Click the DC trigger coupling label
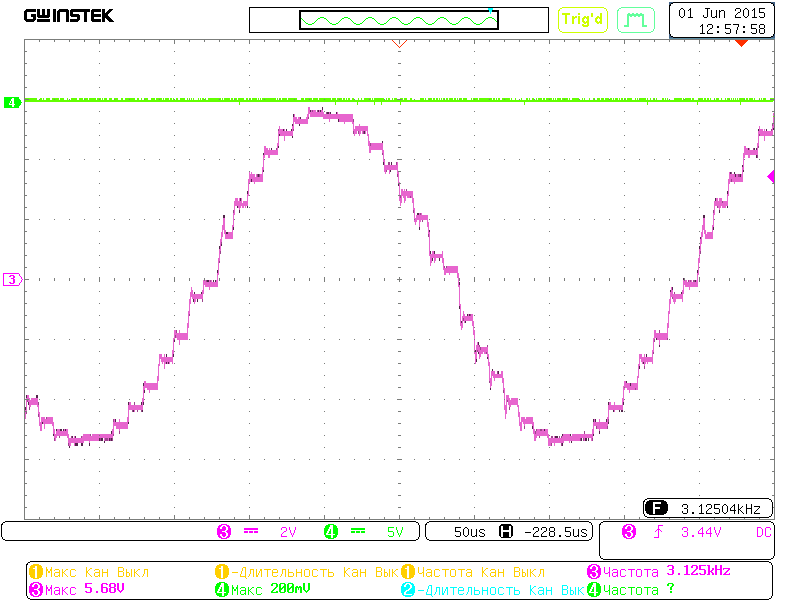The width and height of the screenshot is (800, 600). (x=763, y=532)
